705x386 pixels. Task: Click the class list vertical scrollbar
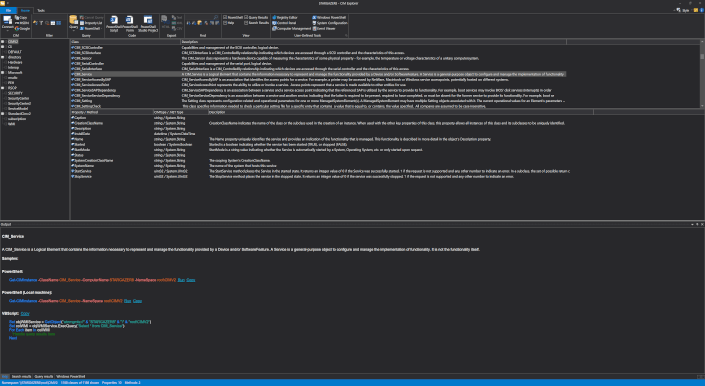pos(702,74)
